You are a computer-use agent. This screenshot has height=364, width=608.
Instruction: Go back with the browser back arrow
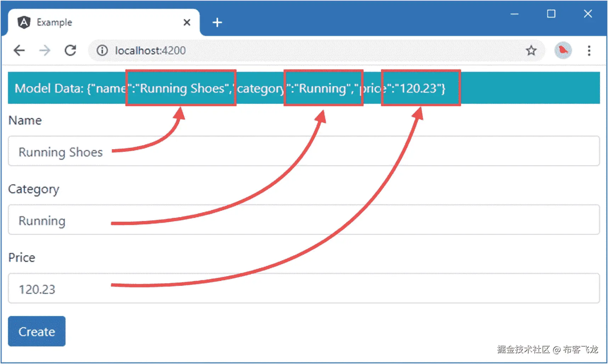point(19,51)
